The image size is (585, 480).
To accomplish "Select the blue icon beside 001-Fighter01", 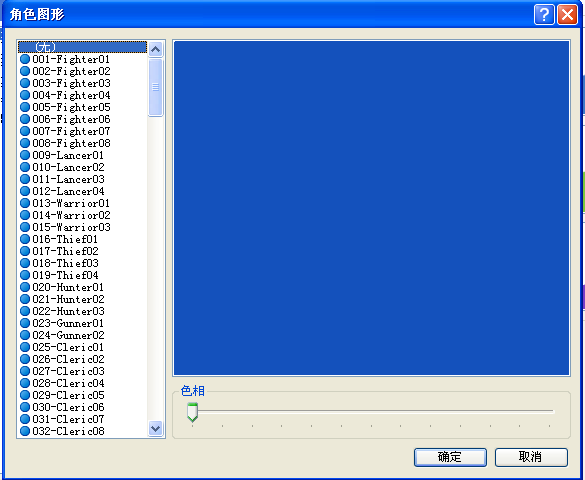I will (x=25, y=59).
